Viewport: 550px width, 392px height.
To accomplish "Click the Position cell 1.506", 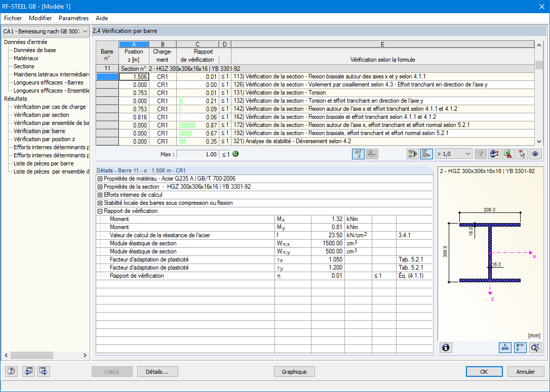I will coord(134,77).
